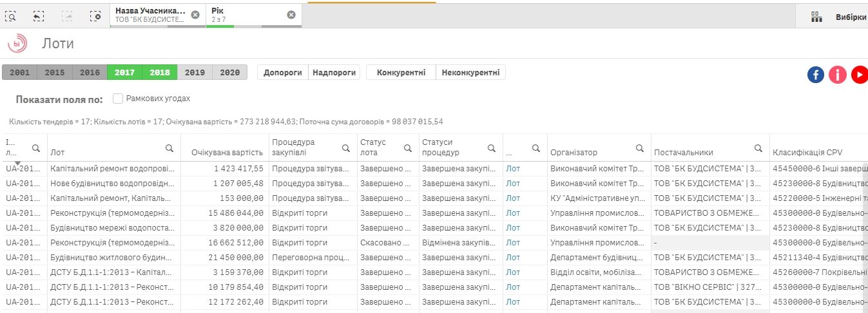The image size is (868, 313).
Task: Search in Процедура закупівлі column
Action: 347,148
